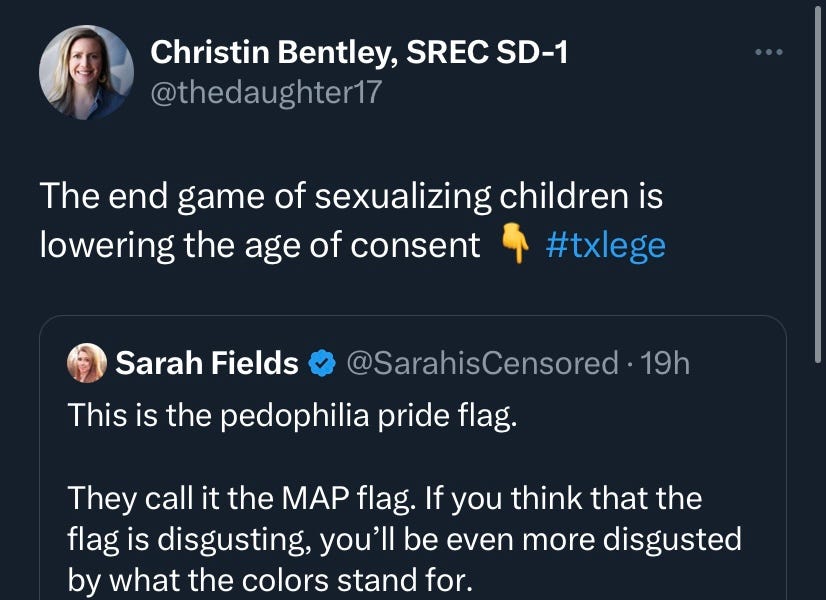The height and width of the screenshot is (600, 826).
Task: Open the #txlege hashtag
Action: (608, 244)
